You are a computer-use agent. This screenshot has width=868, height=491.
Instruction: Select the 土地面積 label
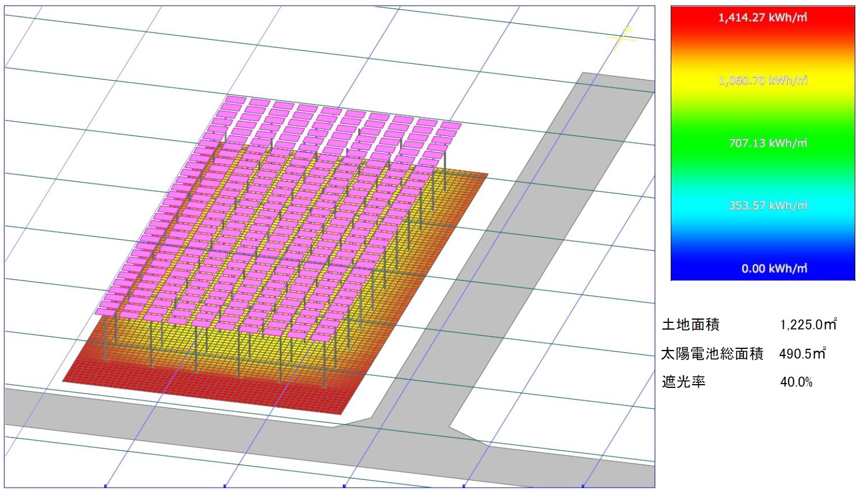691,325
